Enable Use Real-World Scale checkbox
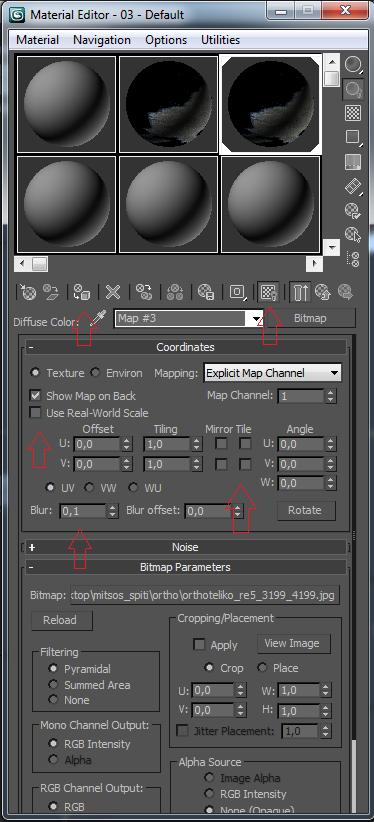 point(36,413)
